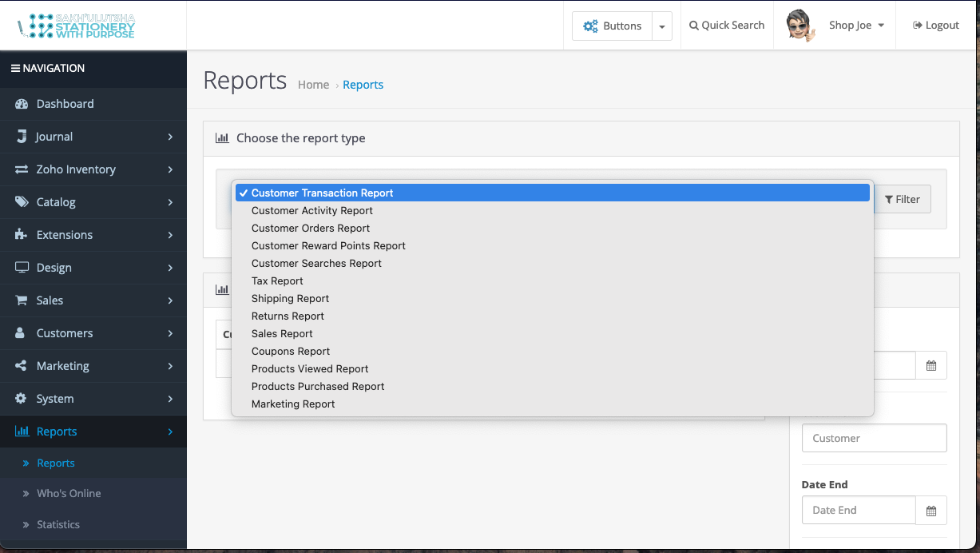Click the Reports bar chart sidebar icon

click(22, 432)
